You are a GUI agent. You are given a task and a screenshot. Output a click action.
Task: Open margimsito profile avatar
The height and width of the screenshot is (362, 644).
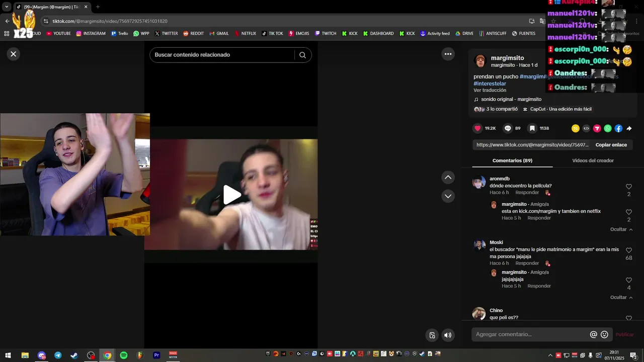[x=480, y=61]
